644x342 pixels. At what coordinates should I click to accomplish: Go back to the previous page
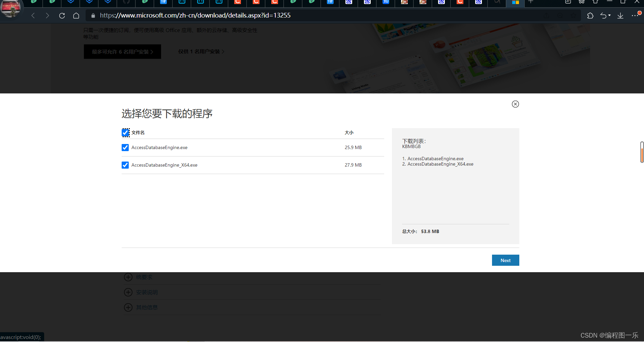click(33, 16)
